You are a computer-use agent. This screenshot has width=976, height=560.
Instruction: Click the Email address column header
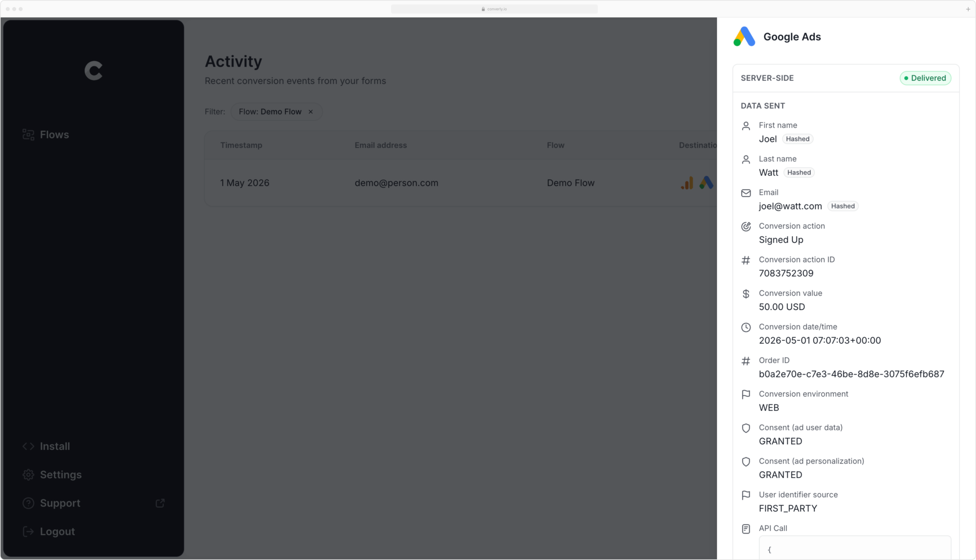point(381,145)
